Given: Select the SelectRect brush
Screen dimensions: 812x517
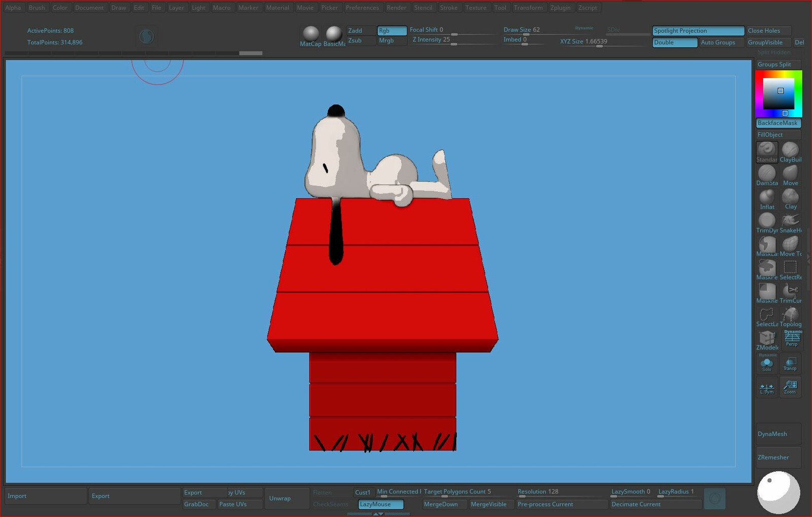Looking at the screenshot, I should 790,269.
